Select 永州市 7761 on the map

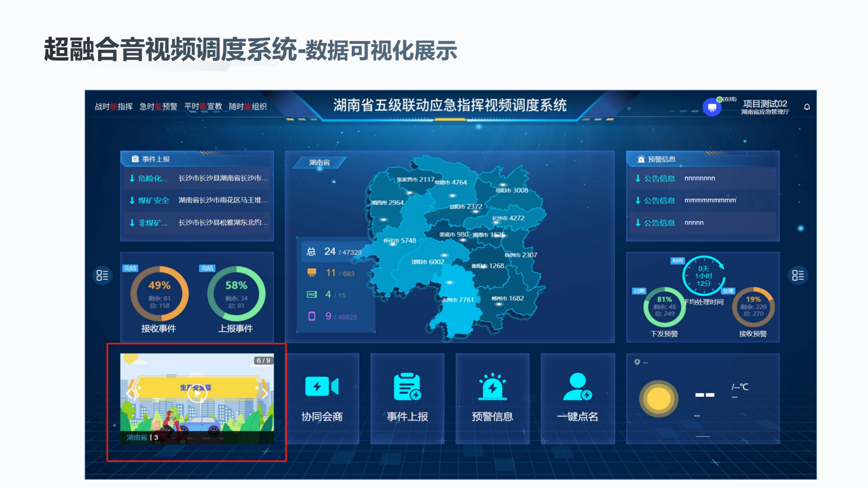[x=458, y=300]
